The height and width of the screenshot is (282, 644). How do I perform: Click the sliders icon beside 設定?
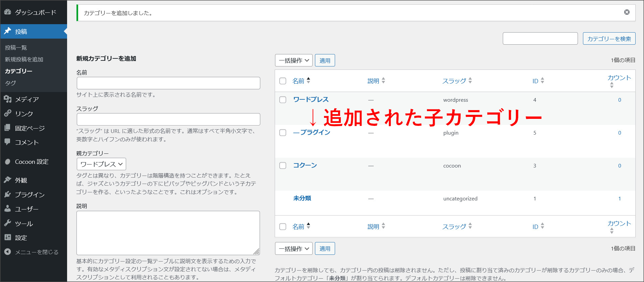pos(7,237)
